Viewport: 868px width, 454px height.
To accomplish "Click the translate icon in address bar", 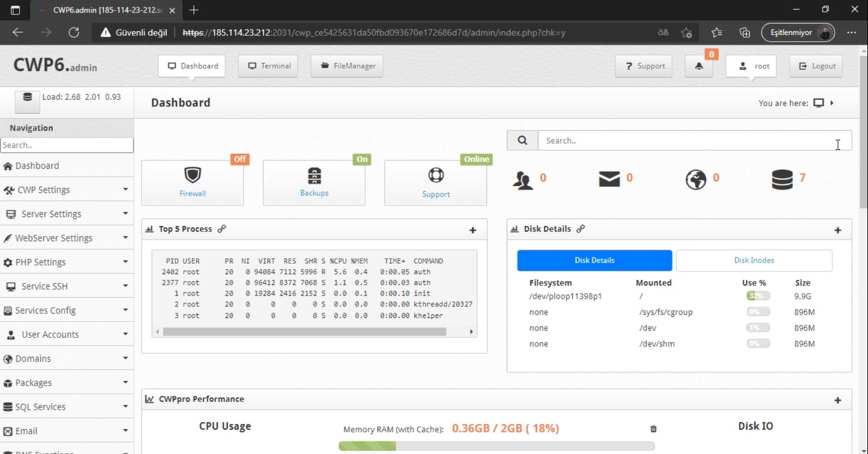I will [x=663, y=32].
